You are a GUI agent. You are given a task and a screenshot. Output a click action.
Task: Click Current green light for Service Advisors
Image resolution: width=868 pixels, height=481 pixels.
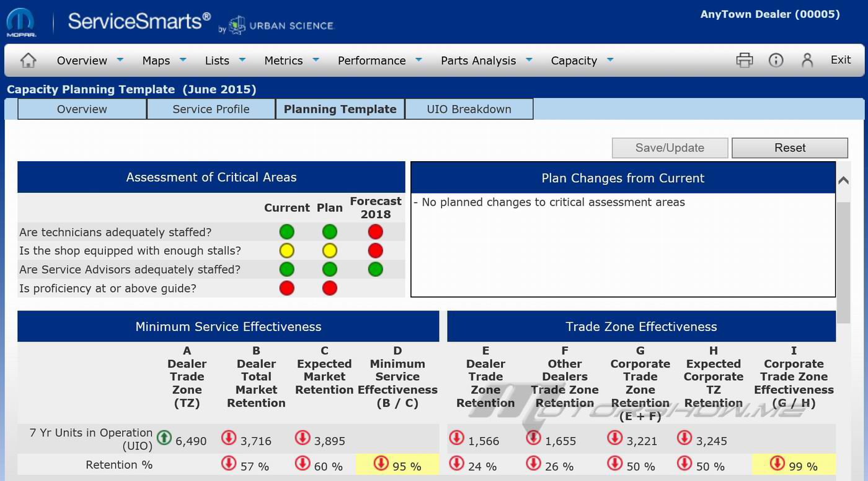point(286,269)
